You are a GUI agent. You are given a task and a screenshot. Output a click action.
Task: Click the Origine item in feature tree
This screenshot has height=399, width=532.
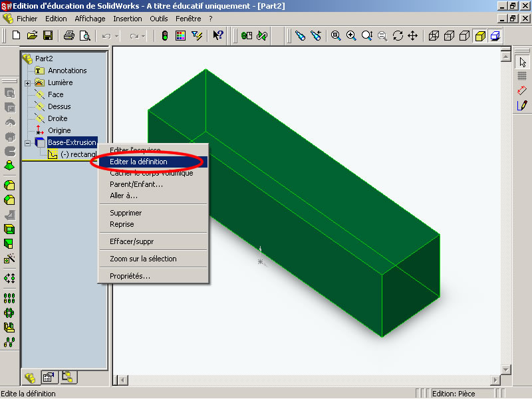[59, 130]
